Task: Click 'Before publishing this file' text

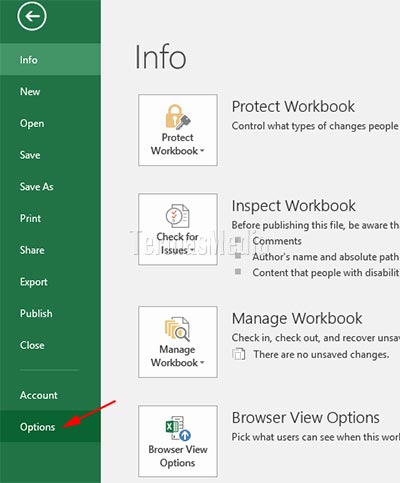Action: 289,225
